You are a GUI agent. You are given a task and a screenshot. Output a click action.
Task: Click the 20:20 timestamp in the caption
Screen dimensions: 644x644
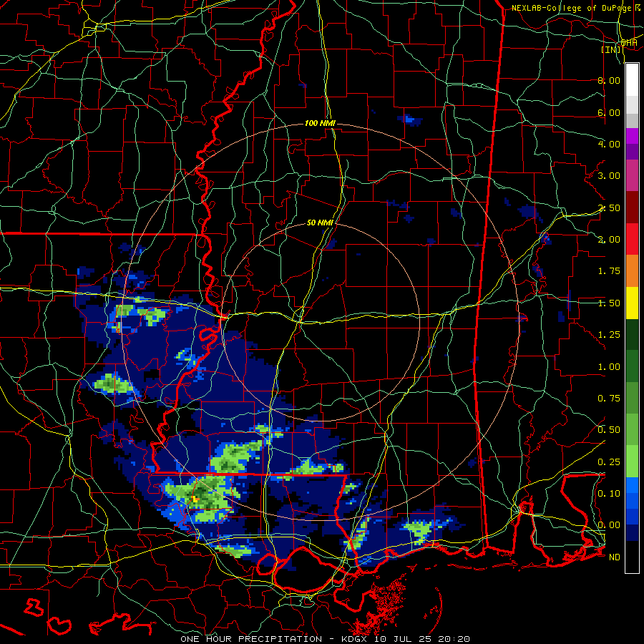pos(454,639)
